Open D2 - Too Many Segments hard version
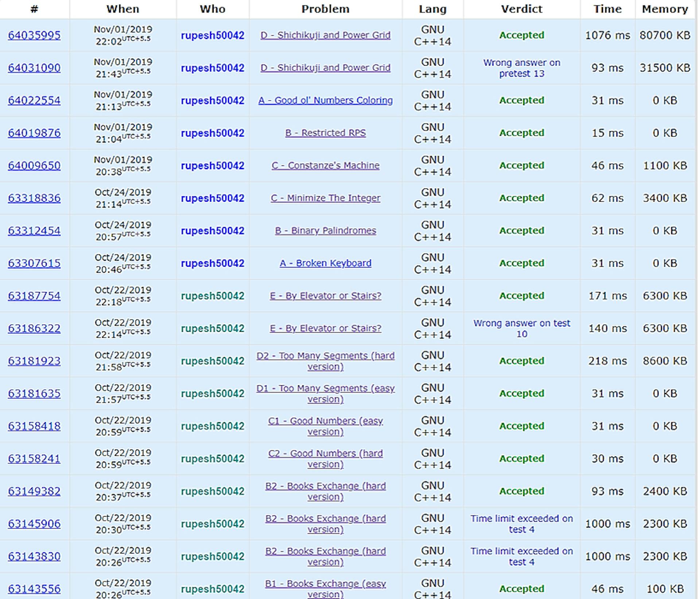This screenshot has width=700, height=599. click(x=326, y=361)
